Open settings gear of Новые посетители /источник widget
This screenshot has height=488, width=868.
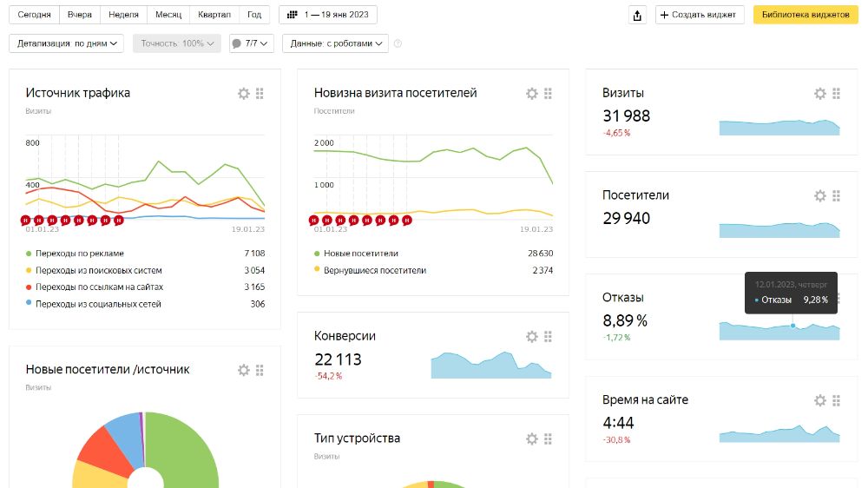(x=244, y=370)
